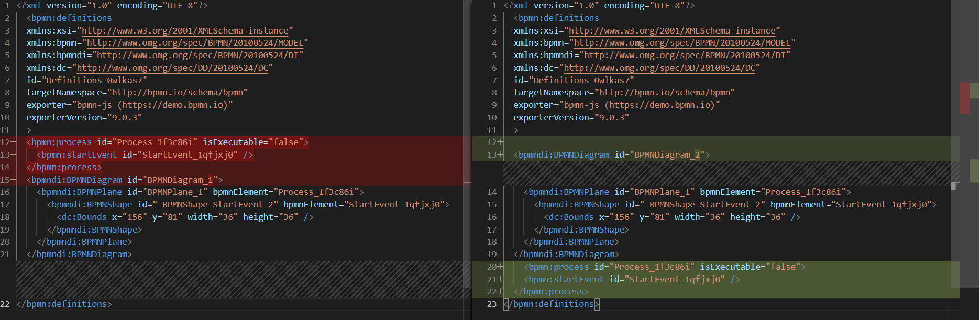This screenshot has width=980, height=320.
Task: Open the BPMN/20100524/MODEL link in the right editor
Action: pyautogui.click(x=682, y=43)
